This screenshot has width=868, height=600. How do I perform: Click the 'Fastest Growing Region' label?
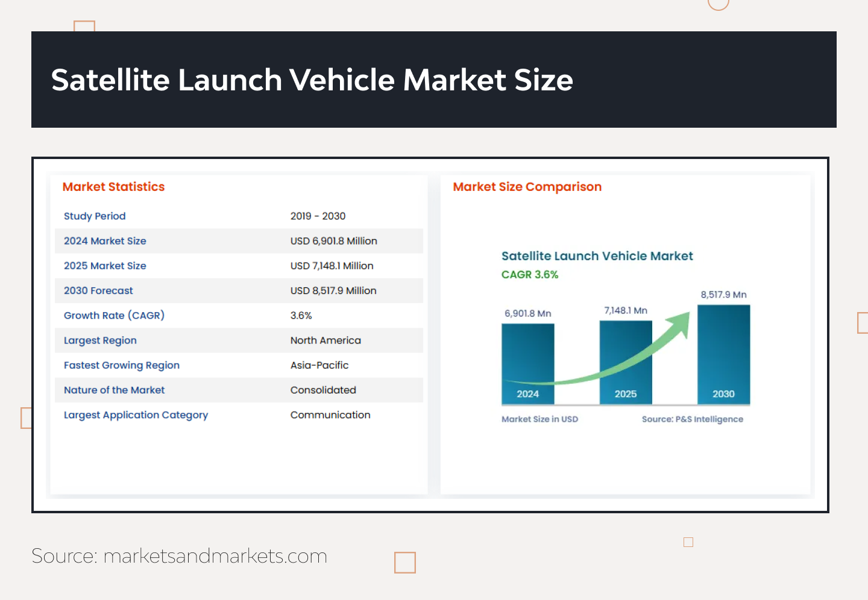click(122, 365)
